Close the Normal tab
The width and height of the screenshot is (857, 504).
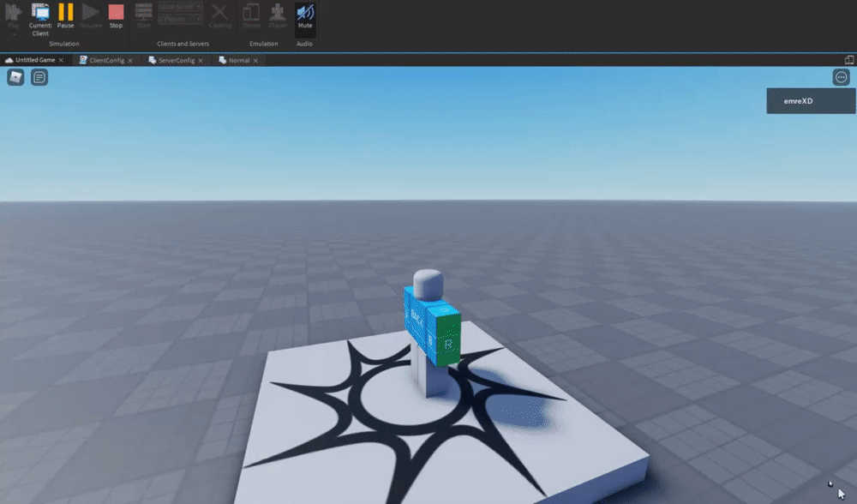click(x=255, y=61)
